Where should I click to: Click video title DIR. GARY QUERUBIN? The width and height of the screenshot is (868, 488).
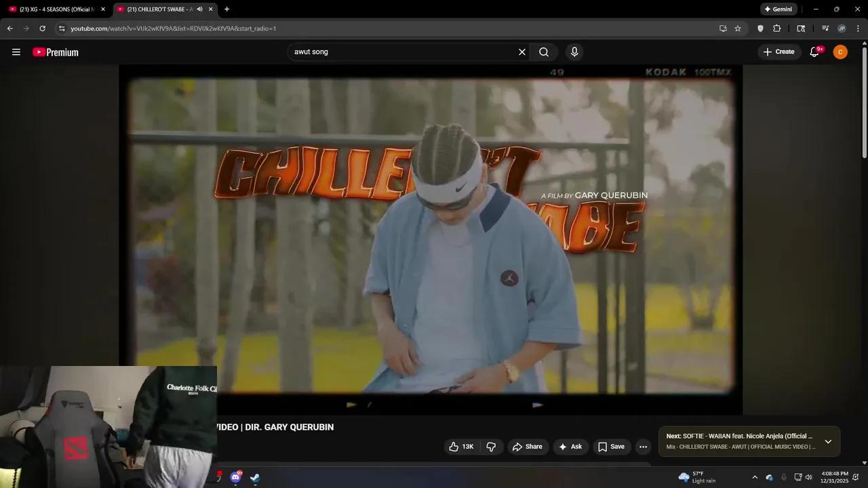point(275,427)
